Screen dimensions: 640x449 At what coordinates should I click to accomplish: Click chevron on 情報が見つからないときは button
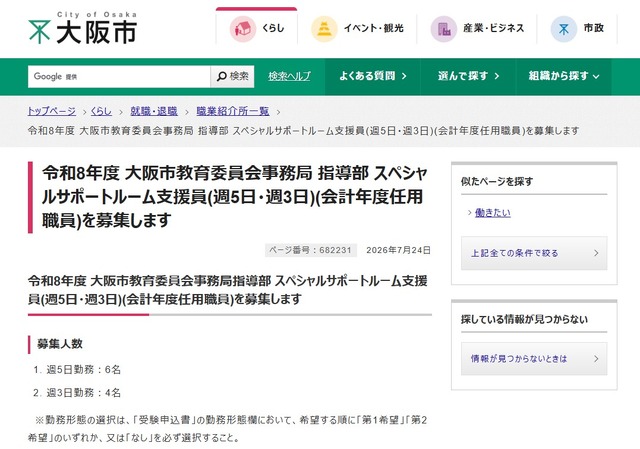tap(596, 359)
